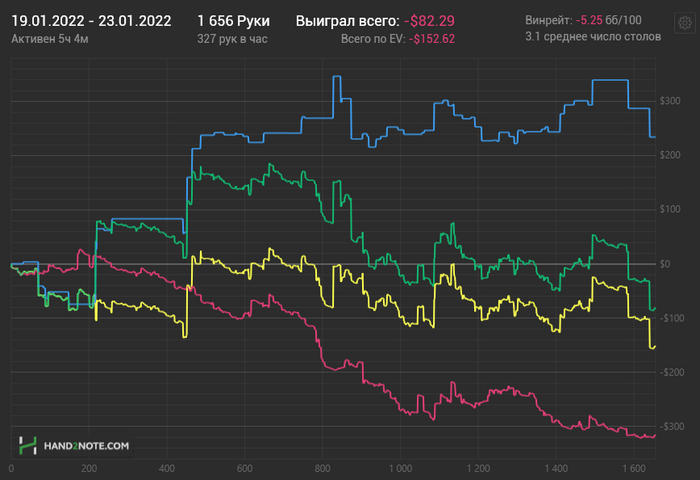Click the $0 y-axis label
This screenshot has width=700, height=480.
[x=665, y=264]
